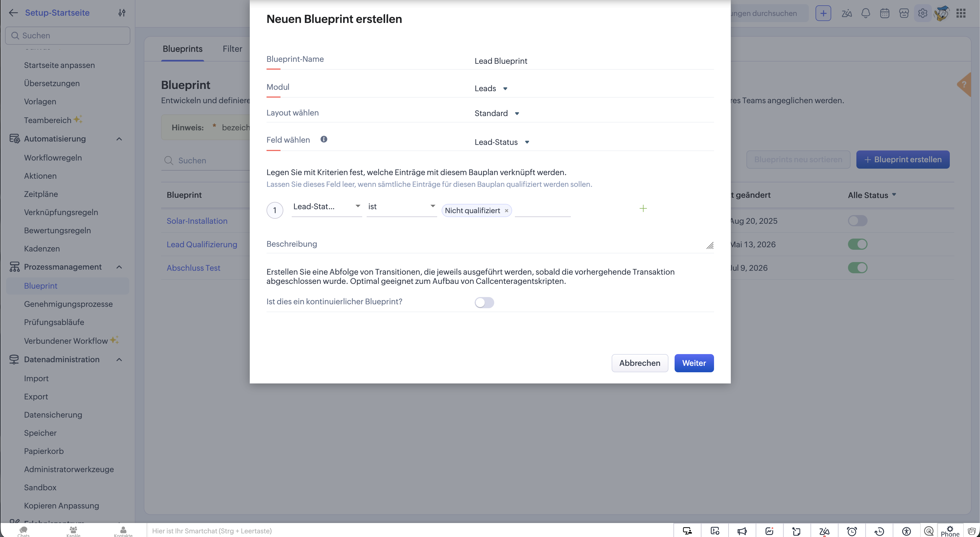Toggle the Solar-Installation blueprint status switch
The width and height of the screenshot is (980, 537).
pyautogui.click(x=858, y=221)
